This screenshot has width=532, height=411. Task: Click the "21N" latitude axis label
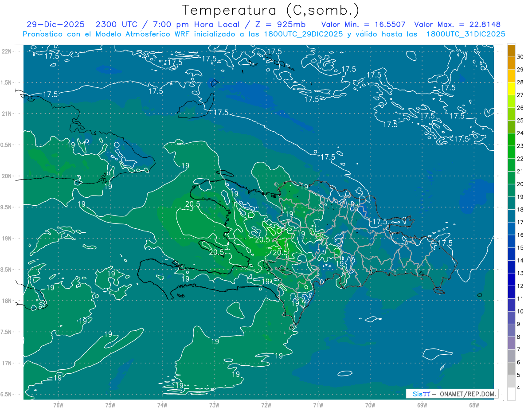coord(7,114)
